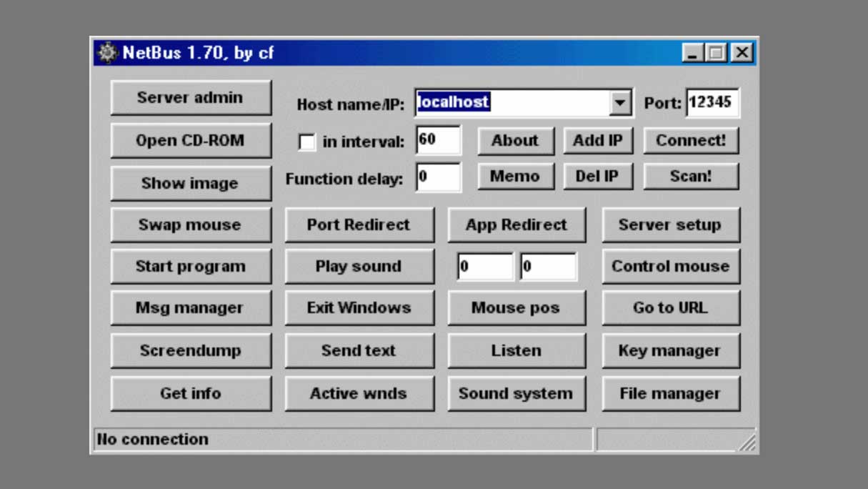Viewport: 868px width, 489px height.
Task: Click the Screendump button
Action: tap(191, 351)
